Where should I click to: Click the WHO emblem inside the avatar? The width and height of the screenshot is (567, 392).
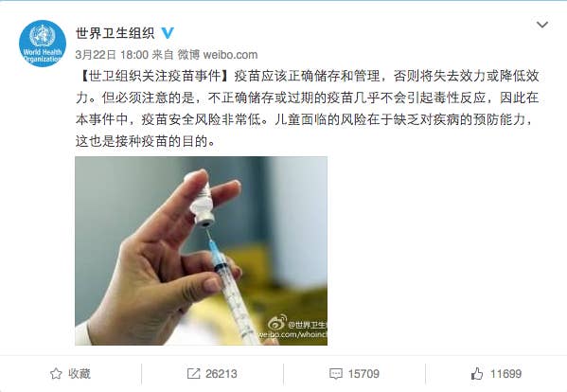[x=43, y=35]
